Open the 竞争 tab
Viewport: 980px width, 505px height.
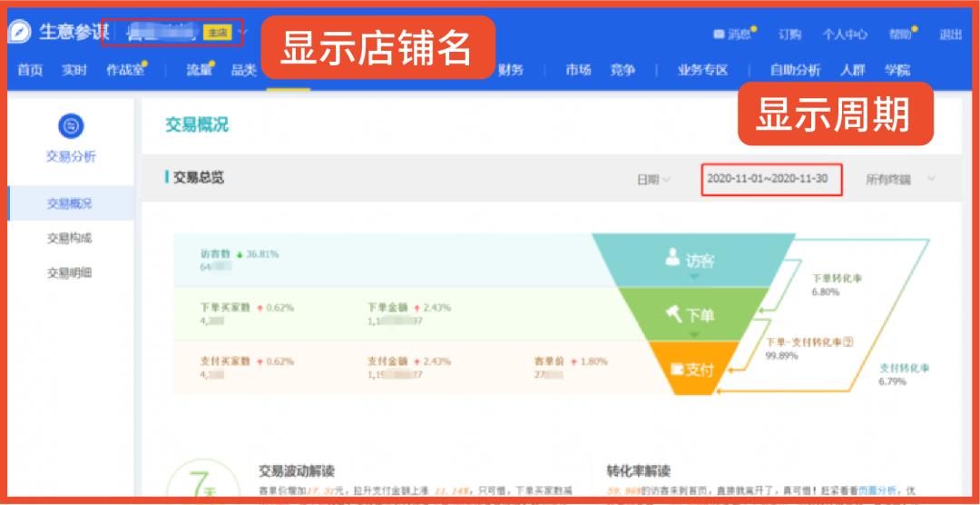[622, 70]
